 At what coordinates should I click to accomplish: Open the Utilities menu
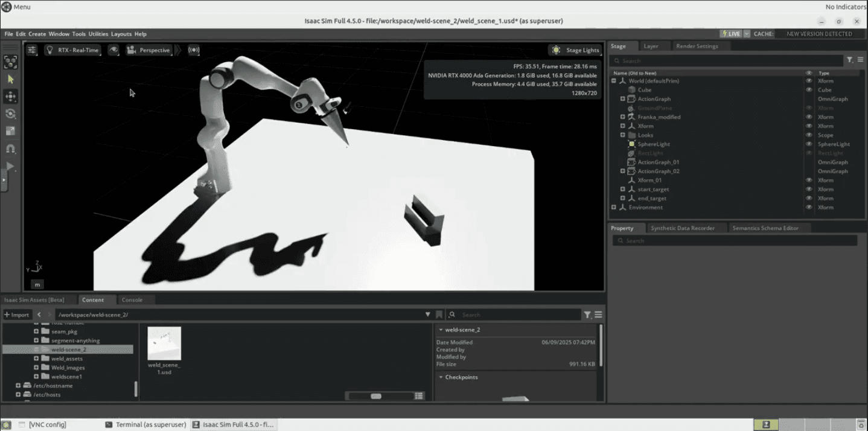coord(98,34)
